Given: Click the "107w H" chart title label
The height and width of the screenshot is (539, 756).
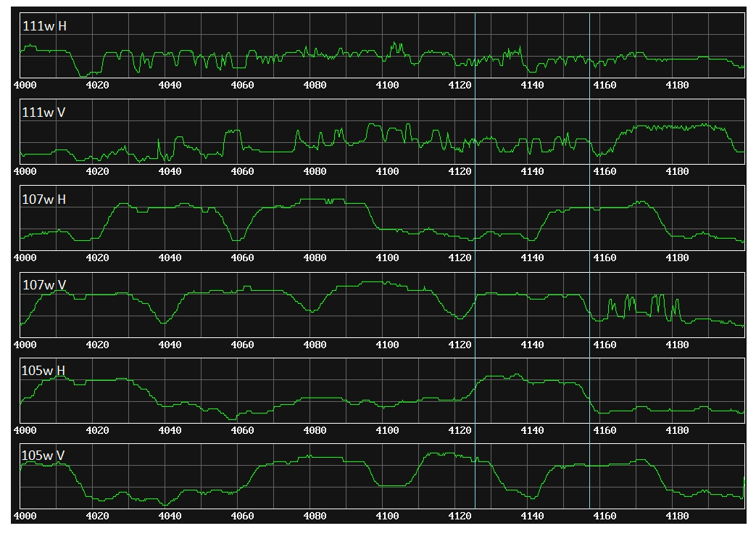Looking at the screenshot, I should pos(44,199).
